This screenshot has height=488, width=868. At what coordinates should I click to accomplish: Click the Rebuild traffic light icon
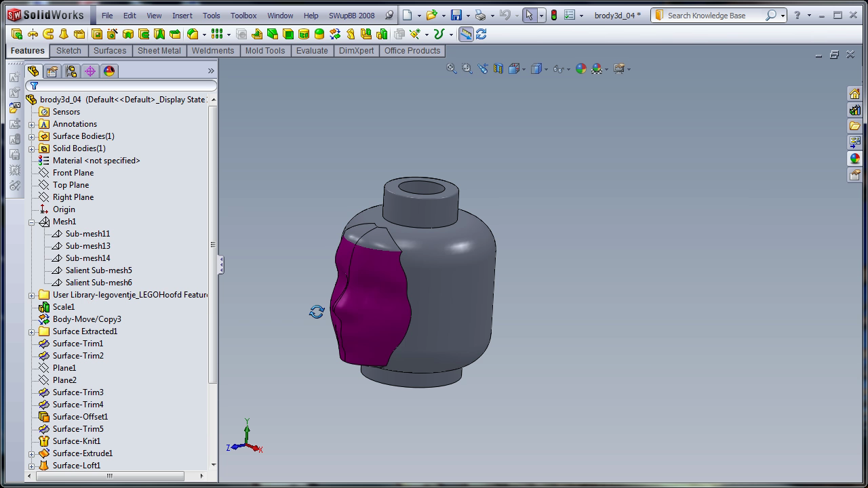tap(554, 15)
